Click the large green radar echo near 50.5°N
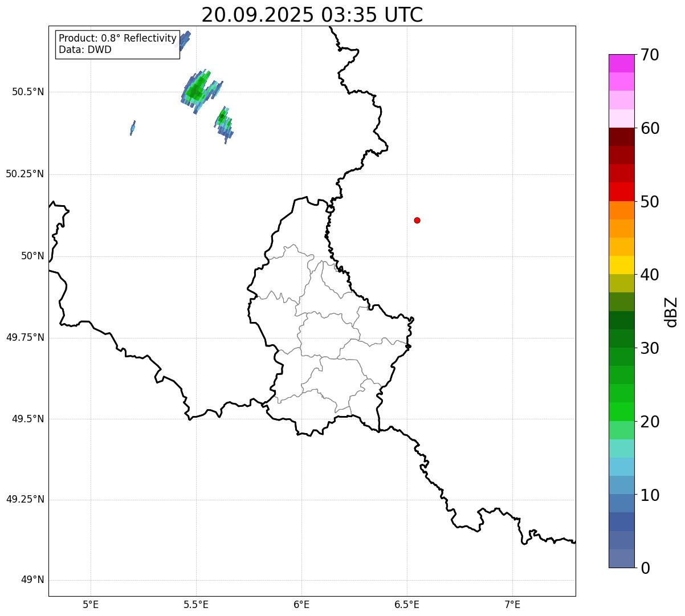 pyautogui.click(x=197, y=90)
